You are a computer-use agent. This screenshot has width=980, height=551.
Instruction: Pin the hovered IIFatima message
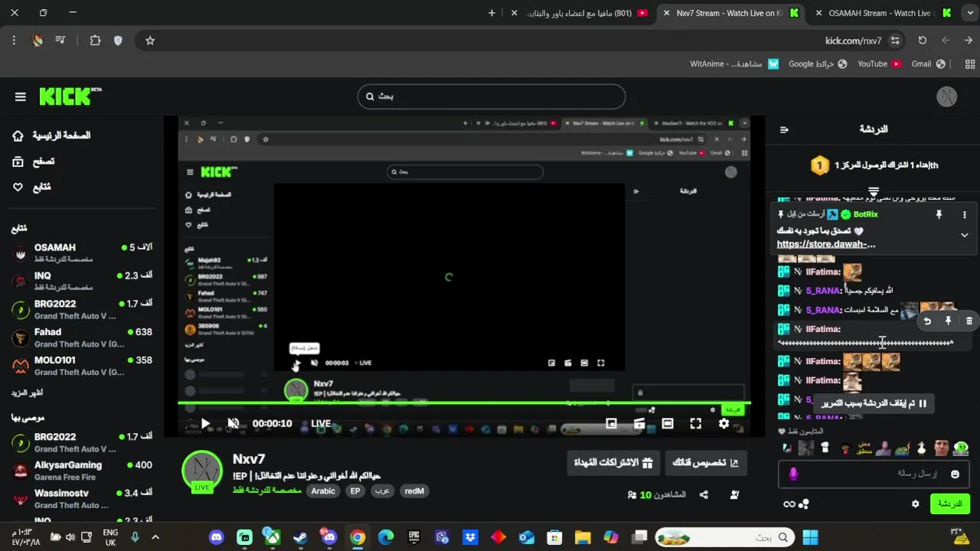pyautogui.click(x=948, y=321)
